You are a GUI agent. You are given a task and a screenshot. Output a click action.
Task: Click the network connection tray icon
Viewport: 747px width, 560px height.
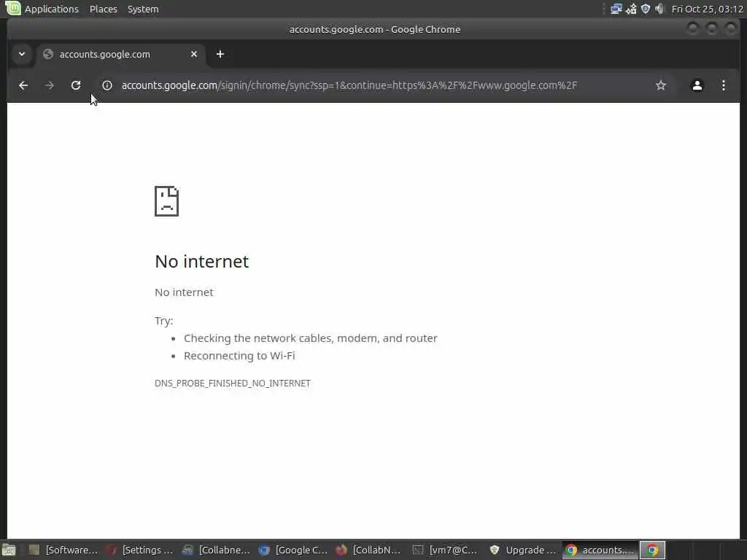[616, 9]
